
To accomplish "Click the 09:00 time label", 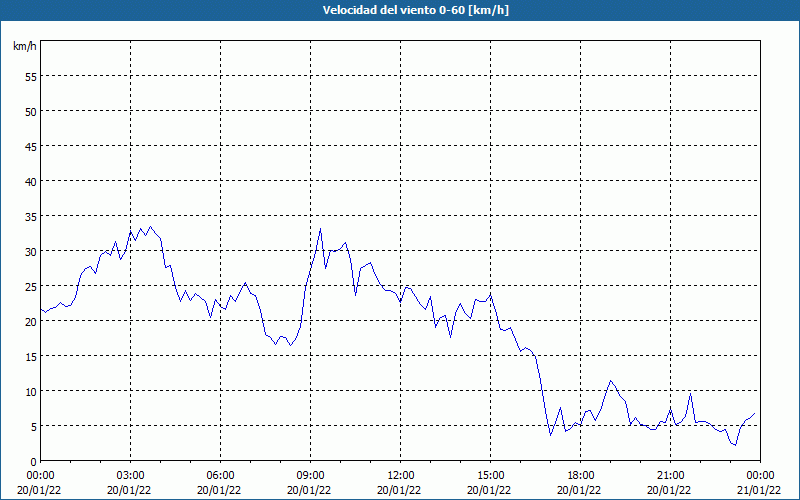I will [x=311, y=476].
